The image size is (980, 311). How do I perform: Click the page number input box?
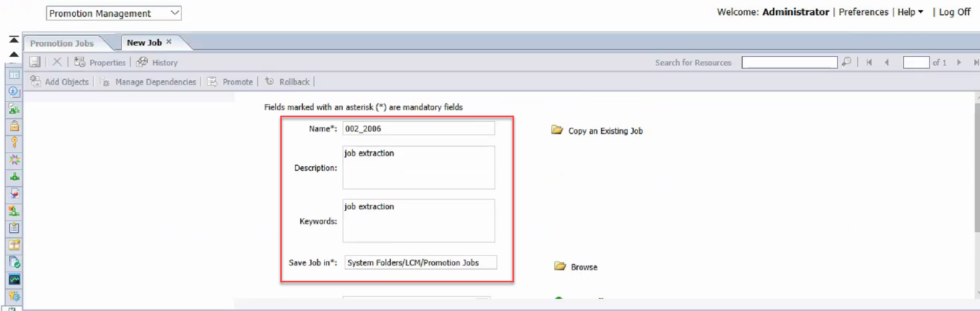pyautogui.click(x=916, y=62)
